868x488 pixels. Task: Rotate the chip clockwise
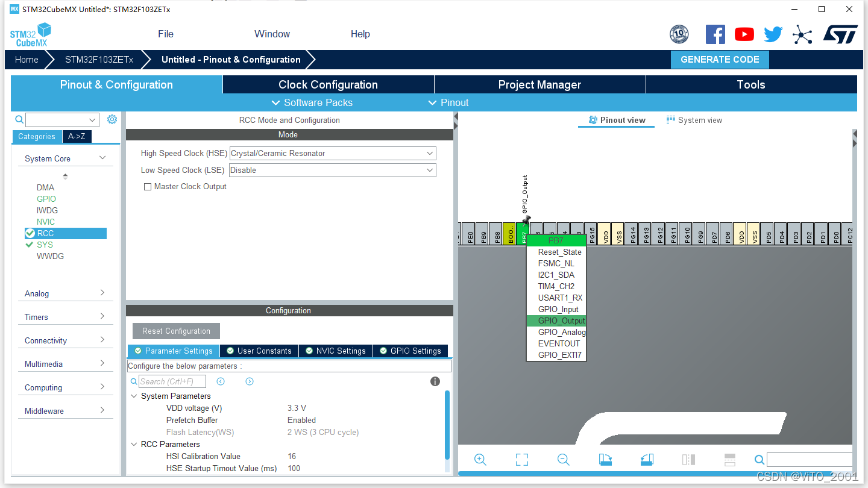point(605,460)
